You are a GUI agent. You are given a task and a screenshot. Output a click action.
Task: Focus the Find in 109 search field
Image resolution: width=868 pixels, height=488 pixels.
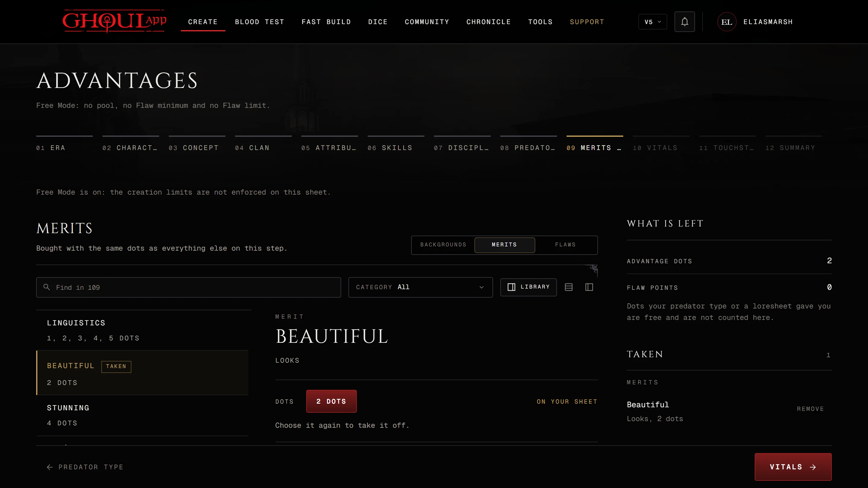[188, 287]
